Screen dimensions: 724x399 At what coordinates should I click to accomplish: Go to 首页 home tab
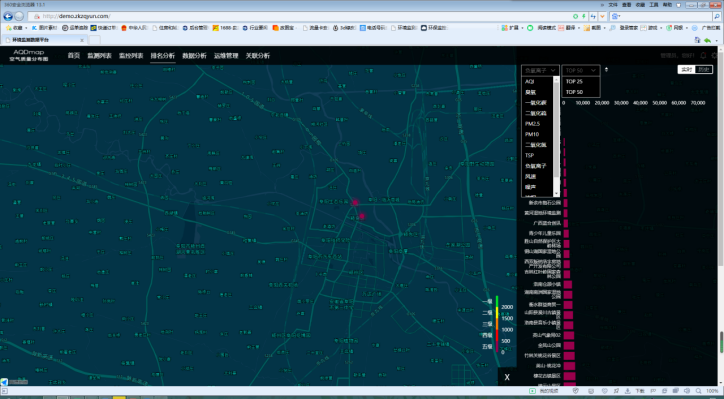(x=74, y=56)
